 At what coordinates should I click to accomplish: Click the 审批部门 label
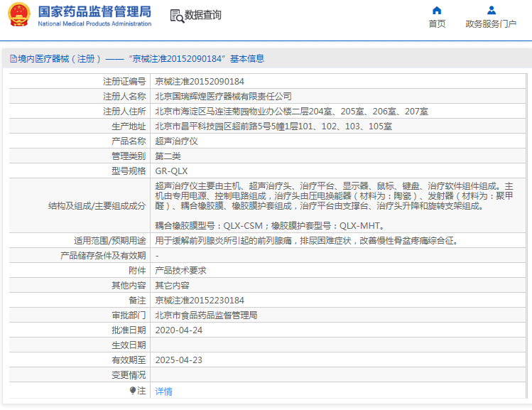click(x=129, y=315)
